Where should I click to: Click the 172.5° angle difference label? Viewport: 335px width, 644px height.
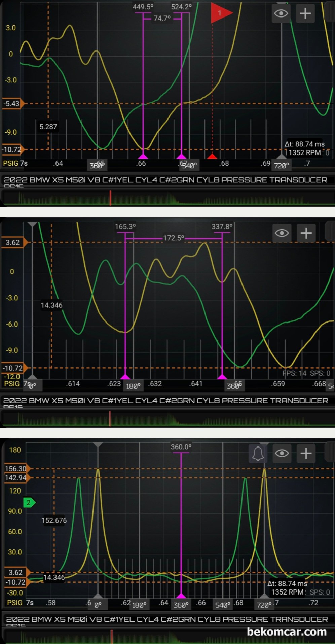click(174, 238)
